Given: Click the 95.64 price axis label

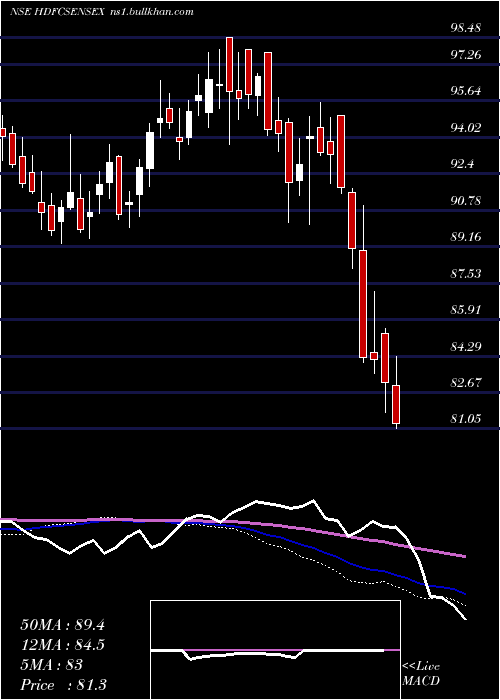Looking at the screenshot, I should tap(465, 91).
